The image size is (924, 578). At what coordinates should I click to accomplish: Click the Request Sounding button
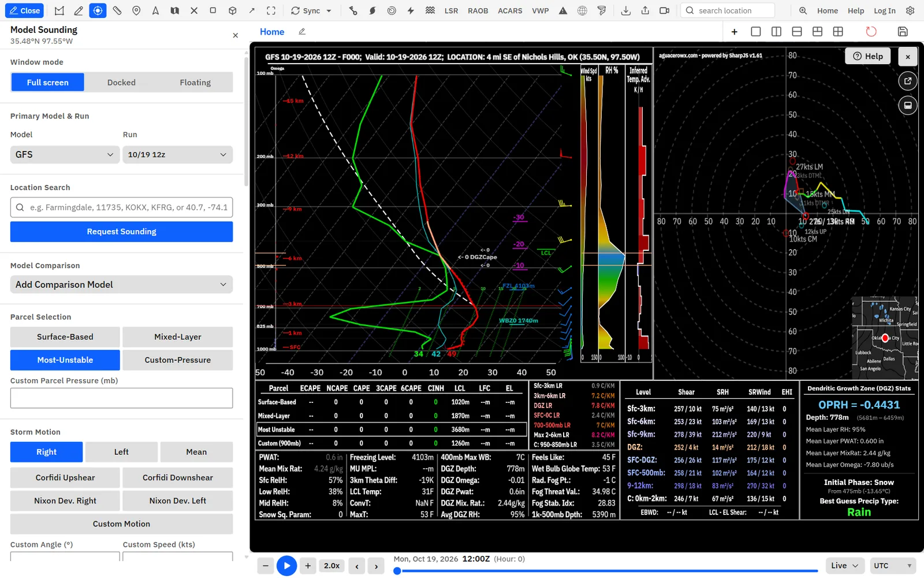coord(121,231)
